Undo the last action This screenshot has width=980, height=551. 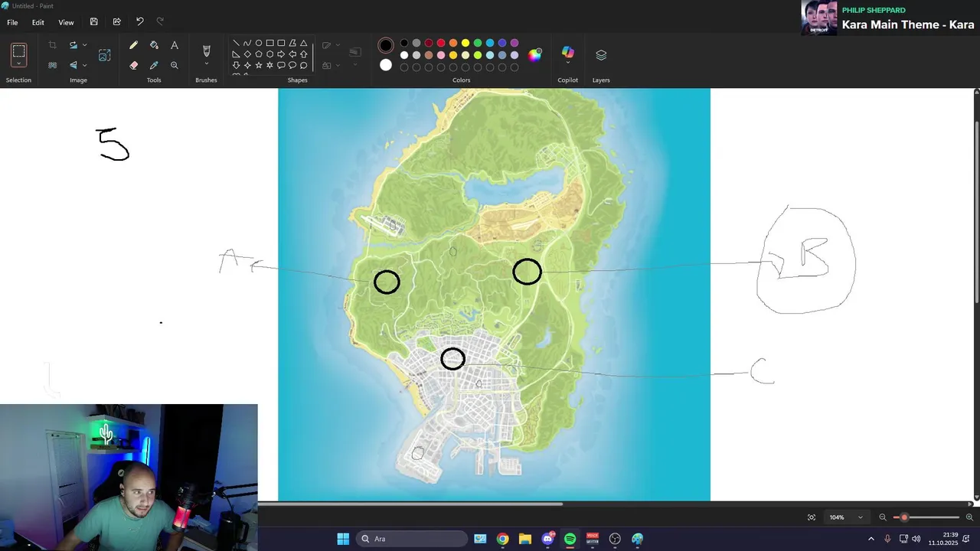[139, 22]
